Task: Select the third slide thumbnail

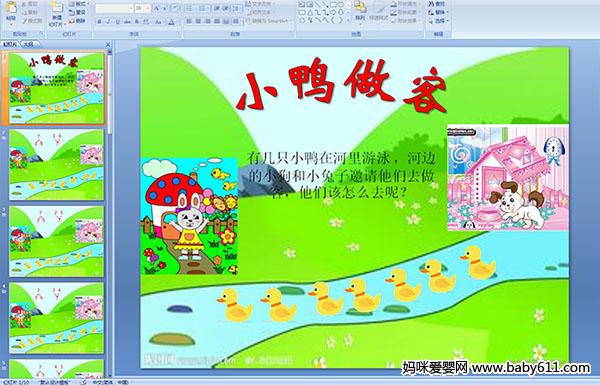Action: [56, 241]
